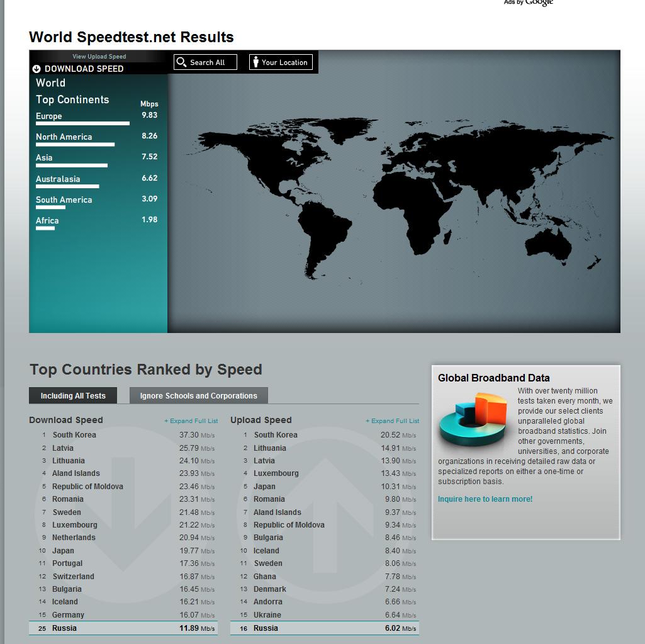
Task: Click Sweden in the Upload Speed list
Action: click(268, 563)
